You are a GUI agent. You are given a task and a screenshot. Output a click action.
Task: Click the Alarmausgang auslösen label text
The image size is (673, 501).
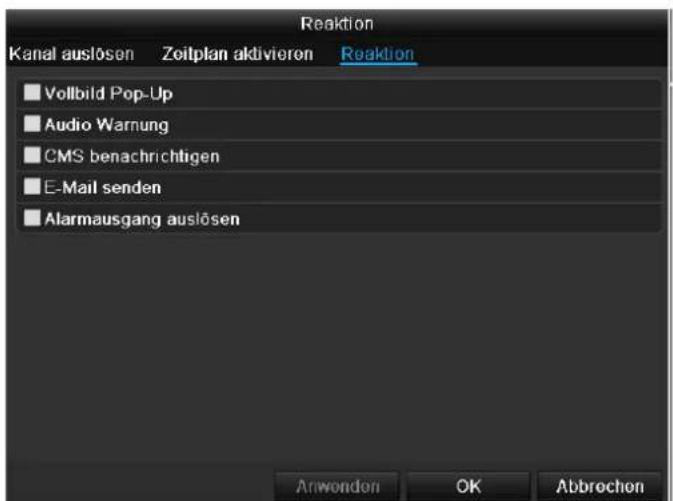coord(142,219)
